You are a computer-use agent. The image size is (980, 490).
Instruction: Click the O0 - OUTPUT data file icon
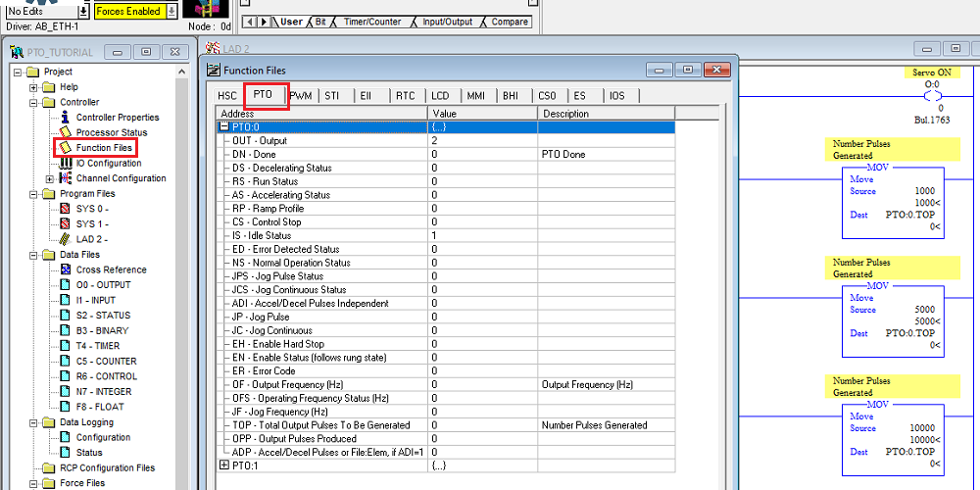click(x=65, y=285)
